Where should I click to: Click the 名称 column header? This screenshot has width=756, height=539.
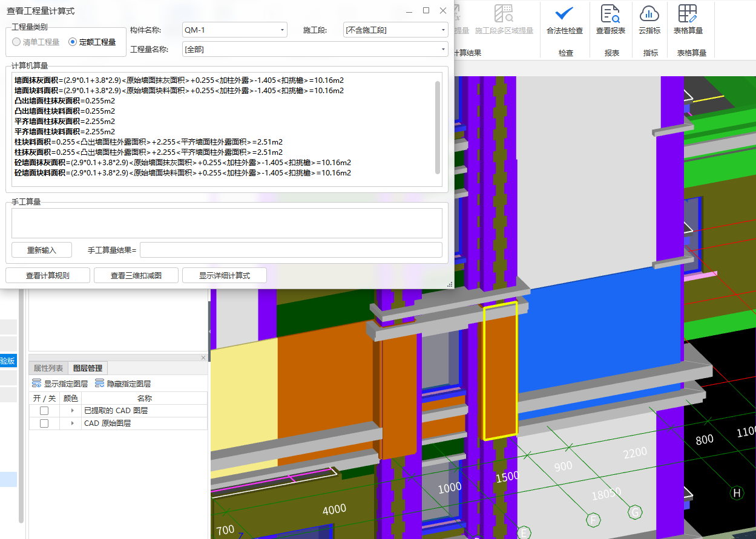pos(145,398)
